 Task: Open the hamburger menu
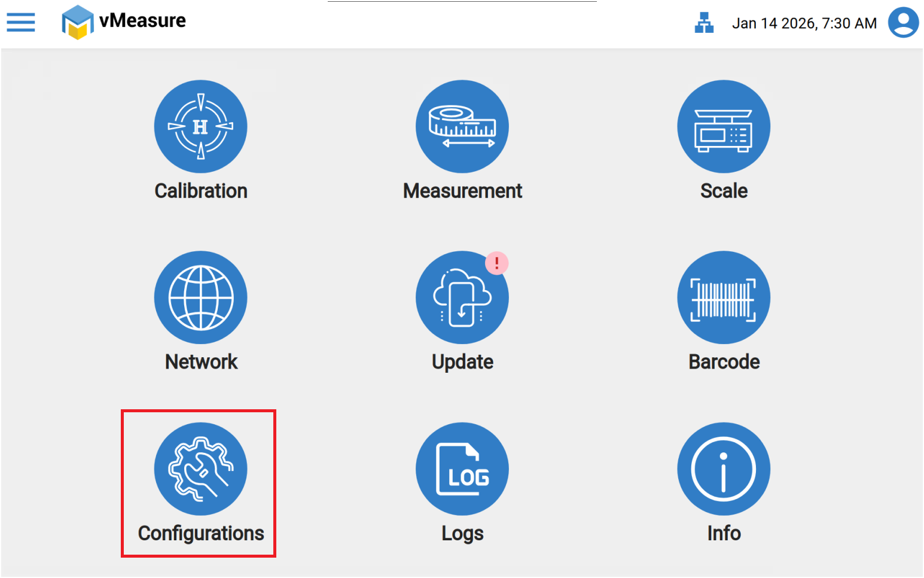[21, 22]
